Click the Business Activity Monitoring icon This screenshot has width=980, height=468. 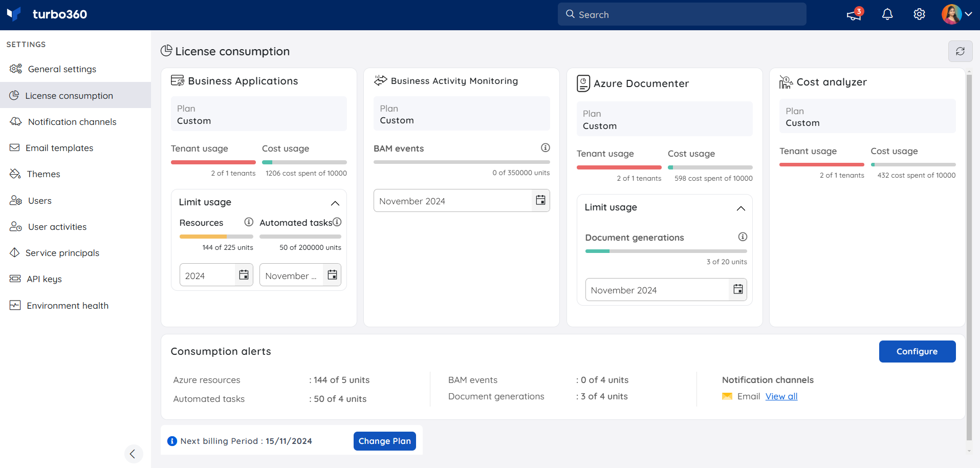pyautogui.click(x=380, y=80)
